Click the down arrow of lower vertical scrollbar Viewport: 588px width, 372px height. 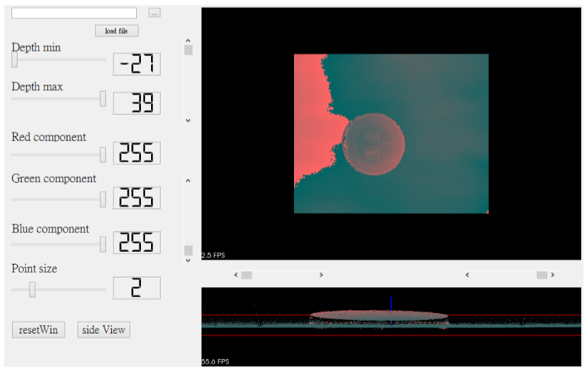(x=188, y=260)
